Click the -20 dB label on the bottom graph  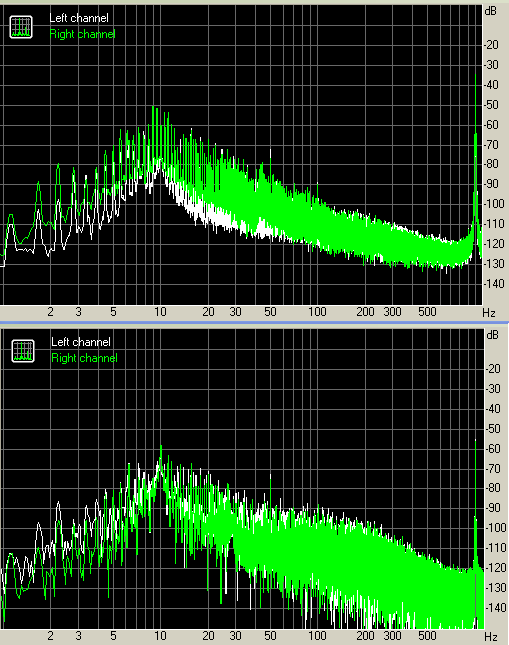click(x=493, y=368)
